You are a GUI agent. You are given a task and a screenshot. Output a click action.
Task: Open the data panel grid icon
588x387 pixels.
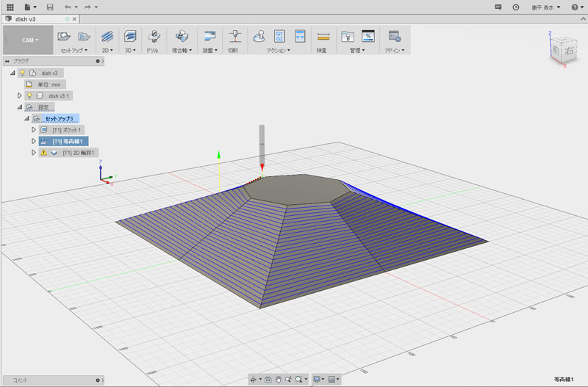[10, 7]
